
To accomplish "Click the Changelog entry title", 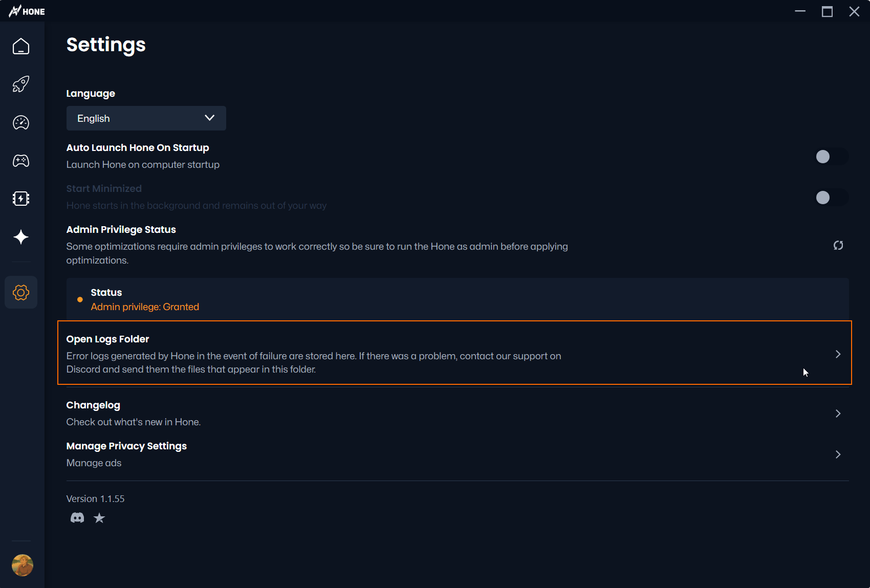I will 93,405.
